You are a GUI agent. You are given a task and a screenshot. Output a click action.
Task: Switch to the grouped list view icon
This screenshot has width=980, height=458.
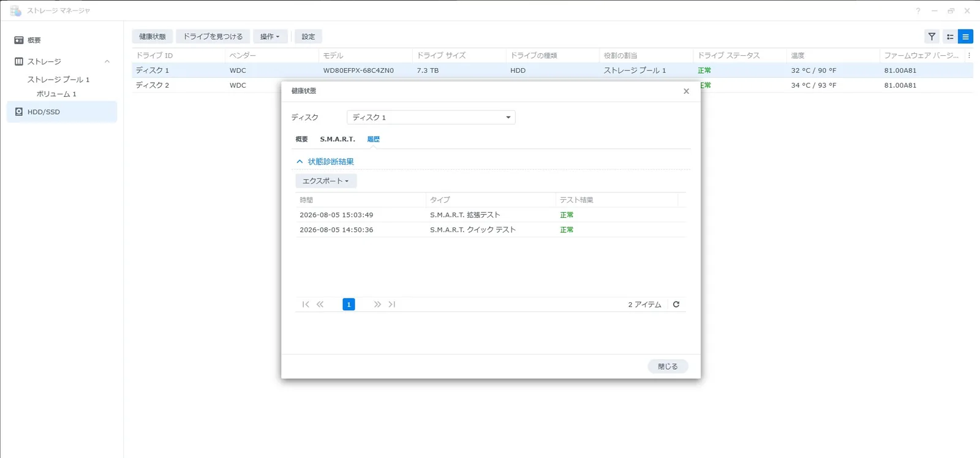click(x=950, y=37)
